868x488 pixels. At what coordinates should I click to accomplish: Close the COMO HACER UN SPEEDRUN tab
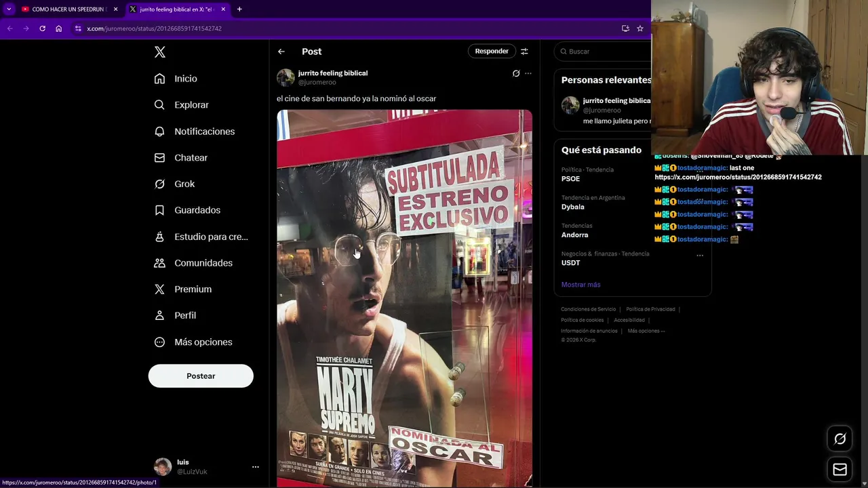click(115, 9)
